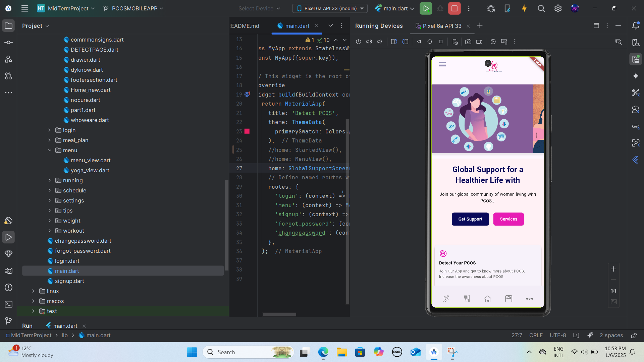This screenshot has height=362, width=644.
Task: Open Pixel 6a API 33 device dropdown
Action: (x=330, y=8)
